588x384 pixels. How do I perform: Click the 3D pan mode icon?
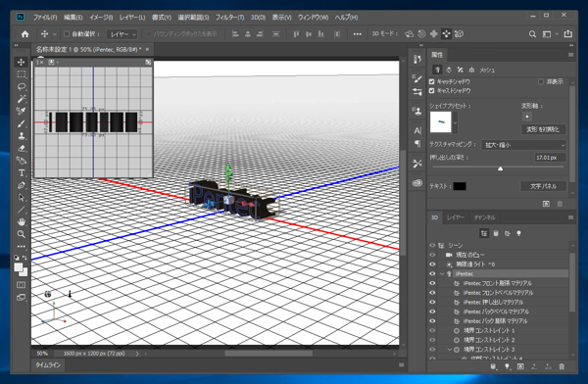click(434, 34)
